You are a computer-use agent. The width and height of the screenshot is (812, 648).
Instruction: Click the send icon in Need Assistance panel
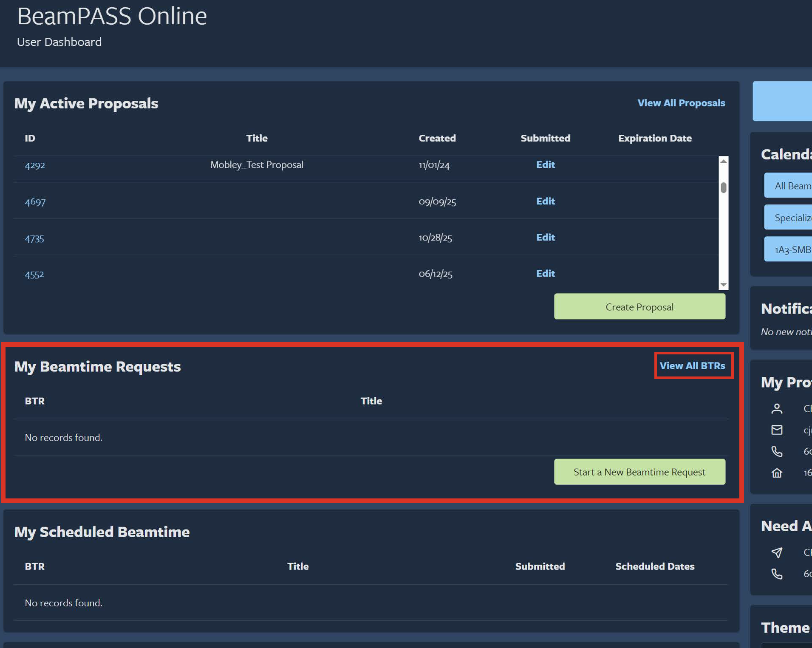tap(777, 553)
